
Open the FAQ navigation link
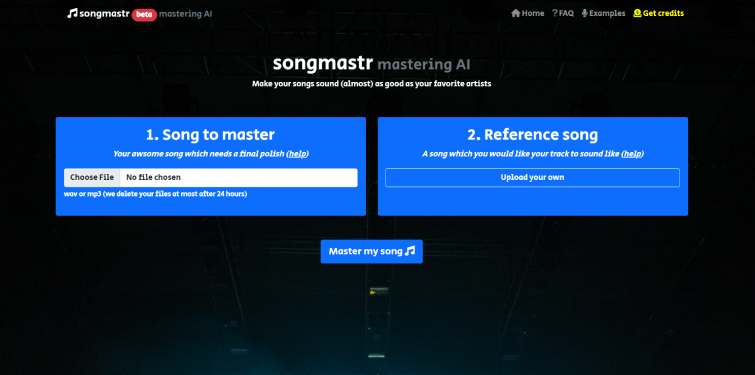coord(563,13)
